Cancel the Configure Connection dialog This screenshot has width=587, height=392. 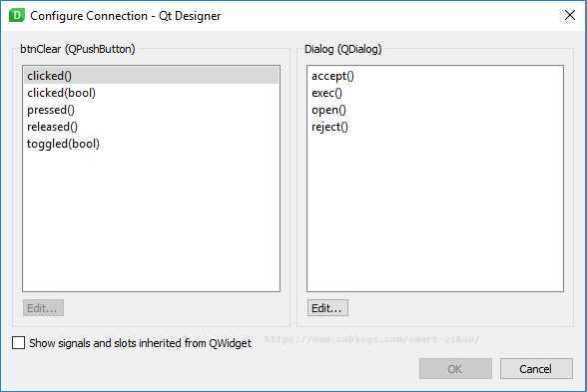tap(536, 369)
